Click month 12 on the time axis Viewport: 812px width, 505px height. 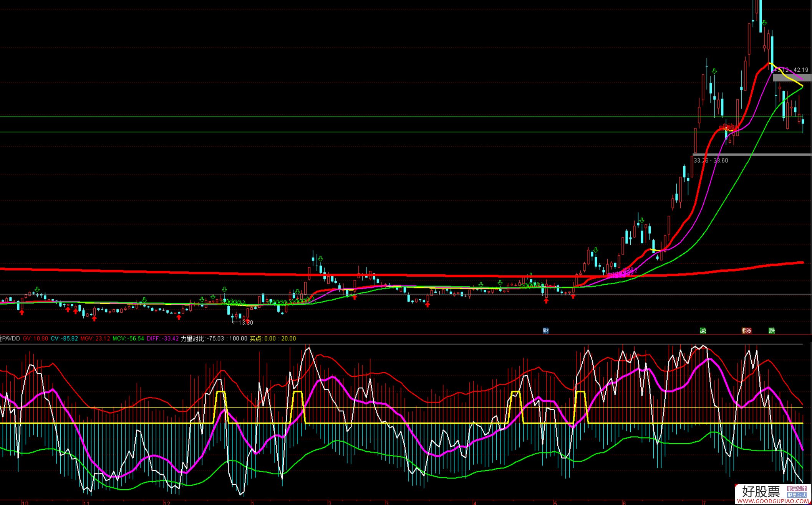pos(166,503)
